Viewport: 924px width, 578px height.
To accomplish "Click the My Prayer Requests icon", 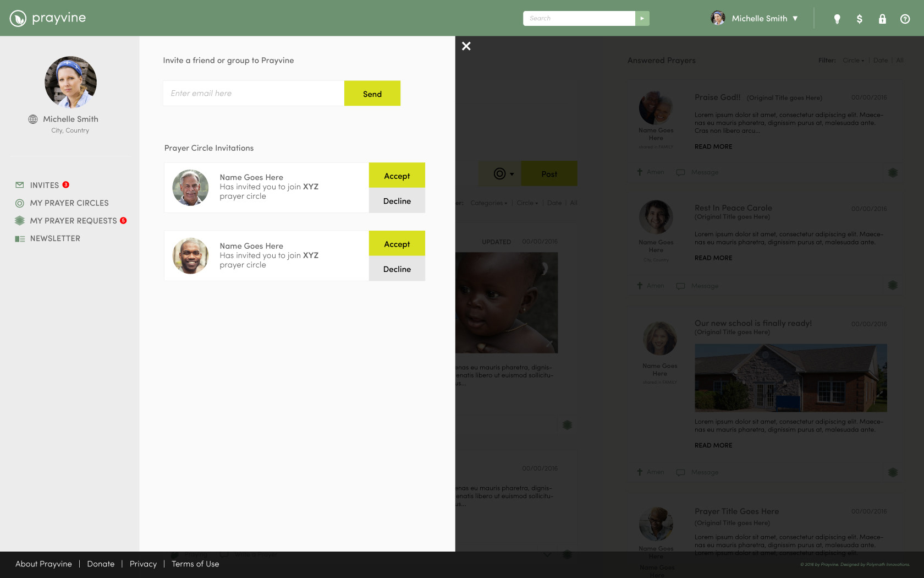I will [x=20, y=221].
